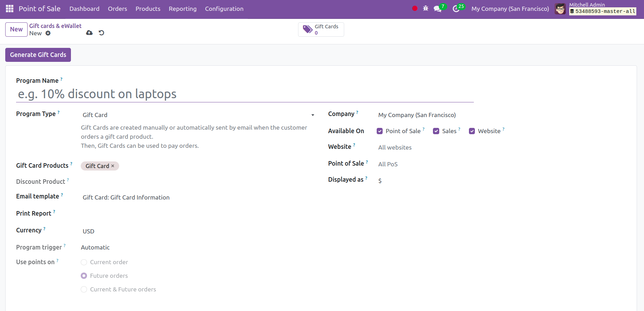Click the gear actions icon next to New
Viewport: 644px width, 311px height.
[x=48, y=33]
